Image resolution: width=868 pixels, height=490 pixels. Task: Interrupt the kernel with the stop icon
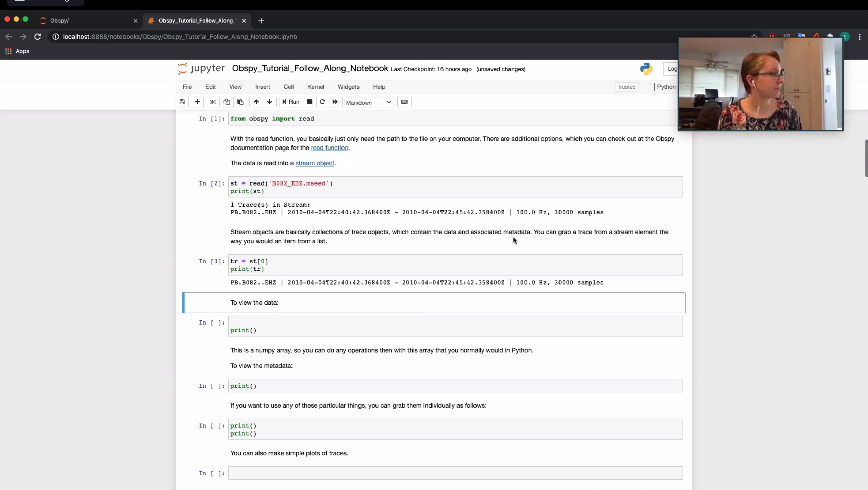[x=310, y=102]
